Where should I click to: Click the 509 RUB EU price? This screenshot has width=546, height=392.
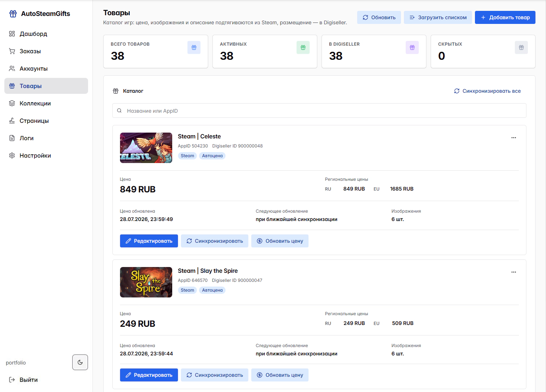pos(403,323)
